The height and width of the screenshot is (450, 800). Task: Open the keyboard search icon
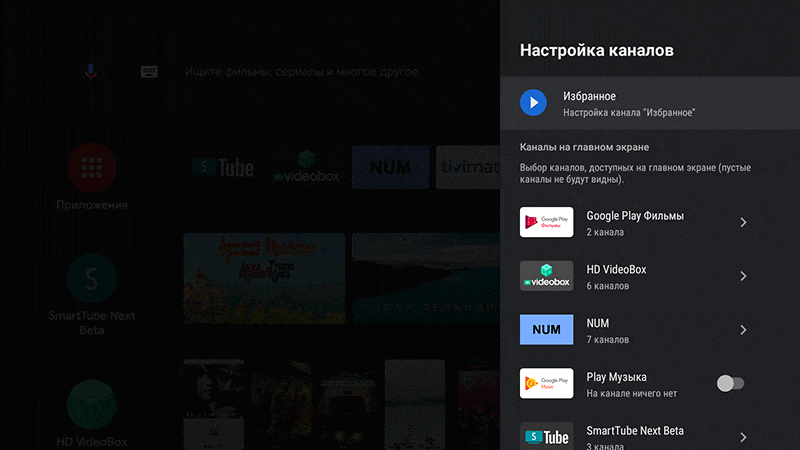click(149, 71)
